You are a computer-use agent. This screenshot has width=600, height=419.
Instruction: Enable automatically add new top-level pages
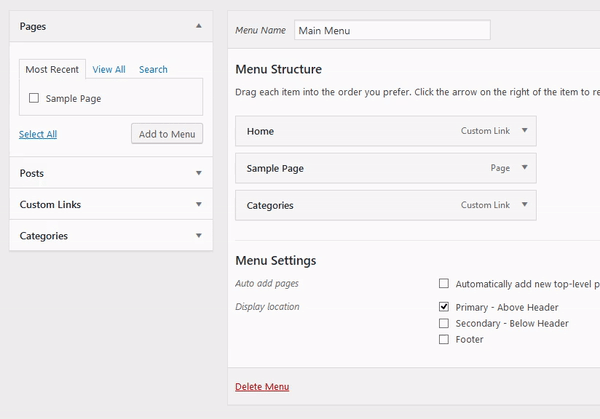click(444, 284)
